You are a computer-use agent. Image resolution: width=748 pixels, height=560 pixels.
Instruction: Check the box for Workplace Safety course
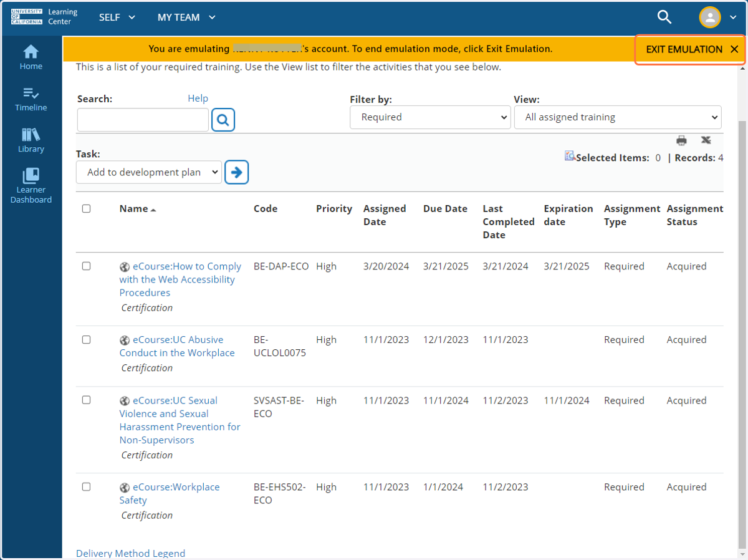pyautogui.click(x=87, y=487)
